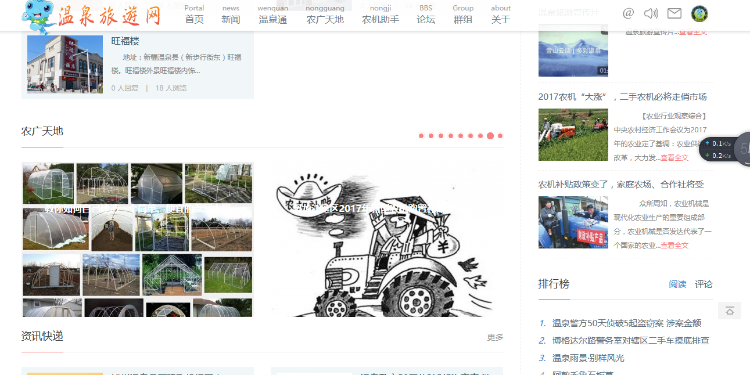Click 18 人浏览 view count
Screen dimensions: 750x375
171,88
